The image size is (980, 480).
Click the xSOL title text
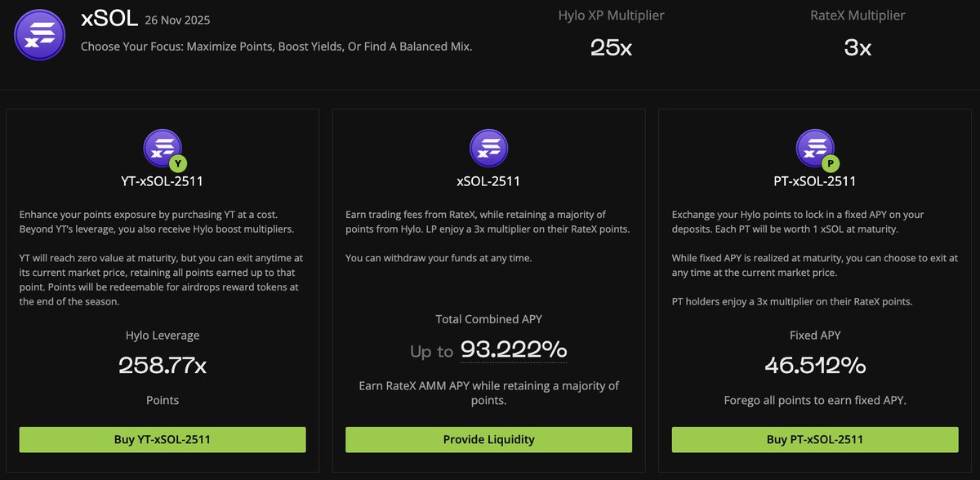pyautogui.click(x=110, y=19)
